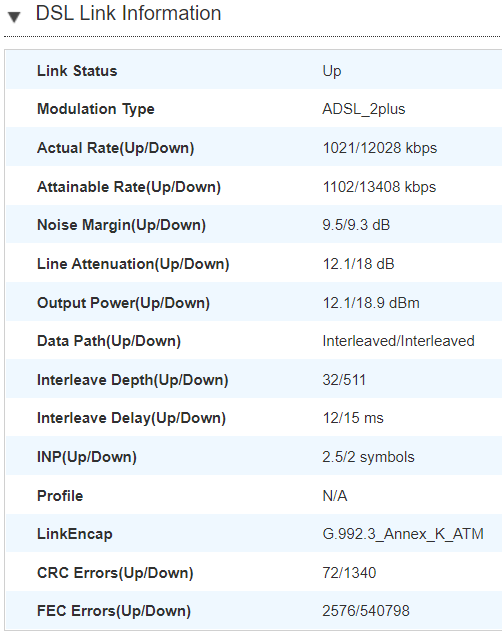Click the Modulation Type label
The width and height of the screenshot is (502, 635).
pyautogui.click(x=96, y=109)
